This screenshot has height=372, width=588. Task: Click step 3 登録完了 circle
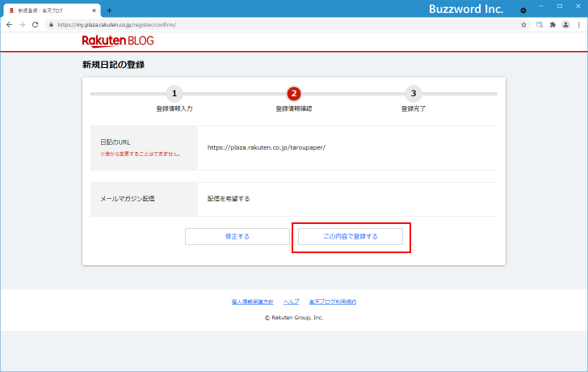[x=414, y=94]
